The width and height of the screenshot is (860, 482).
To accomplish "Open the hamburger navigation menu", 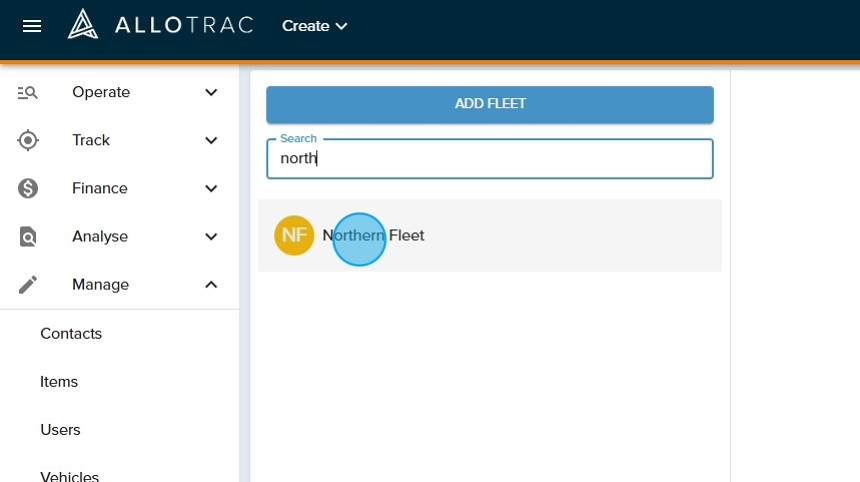I will 32,26.
